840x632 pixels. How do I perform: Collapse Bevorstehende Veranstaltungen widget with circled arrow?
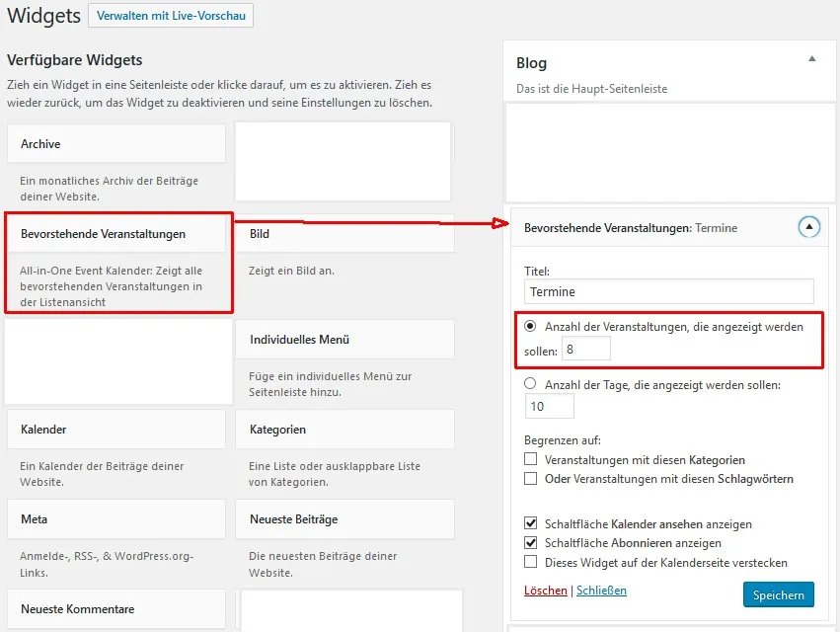pos(809,227)
